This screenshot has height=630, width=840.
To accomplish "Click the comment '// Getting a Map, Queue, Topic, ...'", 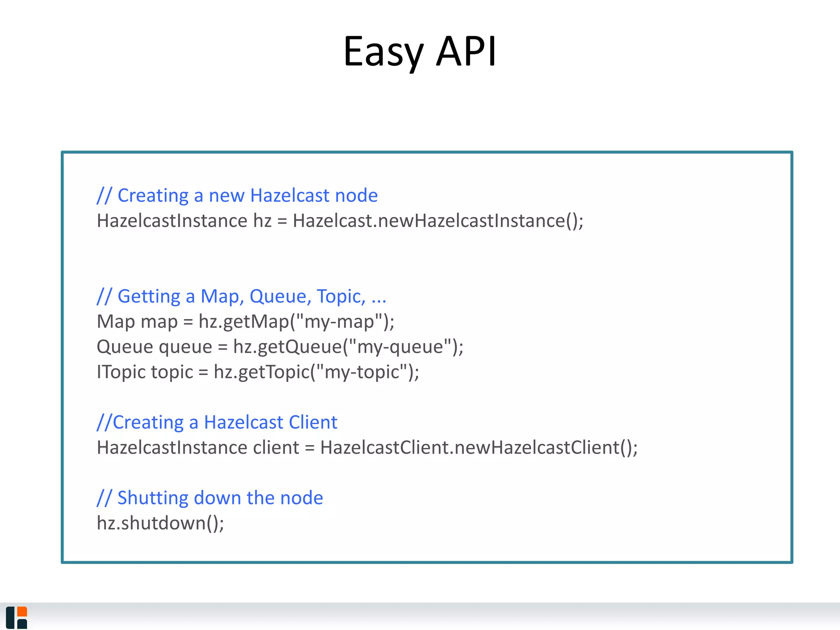I will (242, 296).
